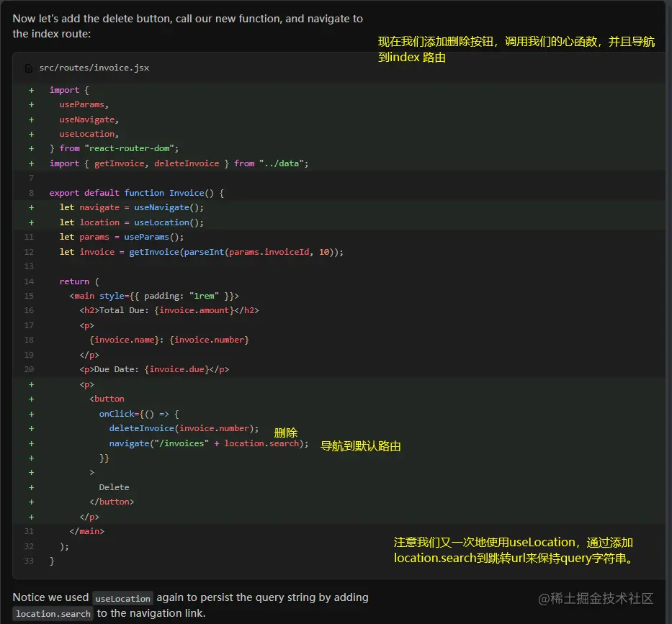Image resolution: width=672 pixels, height=624 pixels.
Task: Click the opening "<button" tag
Action: [x=107, y=399]
